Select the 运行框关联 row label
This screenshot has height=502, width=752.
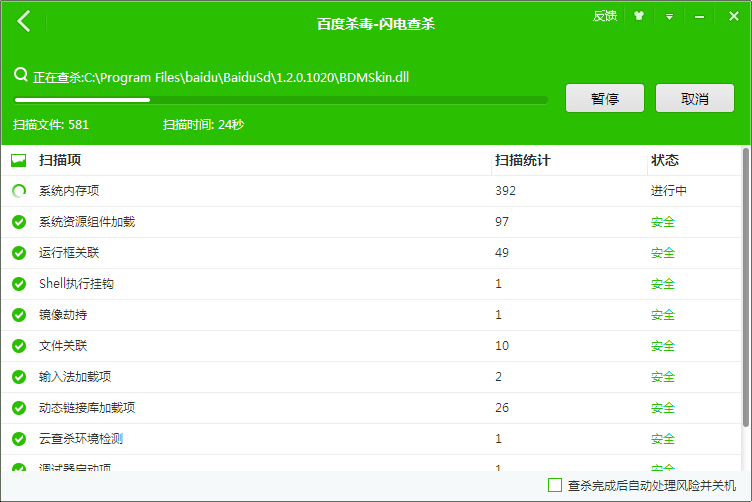click(69, 253)
